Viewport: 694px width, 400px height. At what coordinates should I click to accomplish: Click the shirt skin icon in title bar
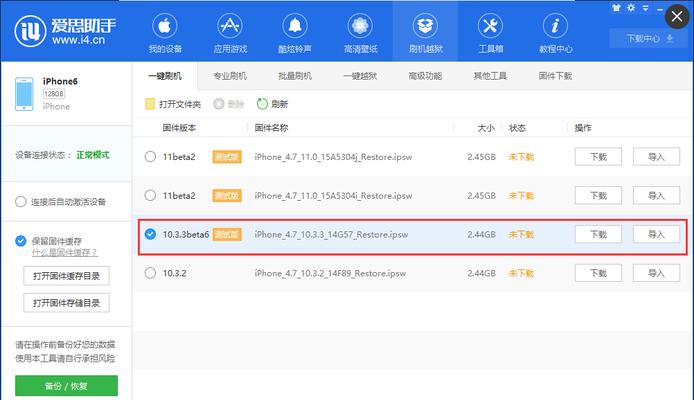tap(616, 8)
